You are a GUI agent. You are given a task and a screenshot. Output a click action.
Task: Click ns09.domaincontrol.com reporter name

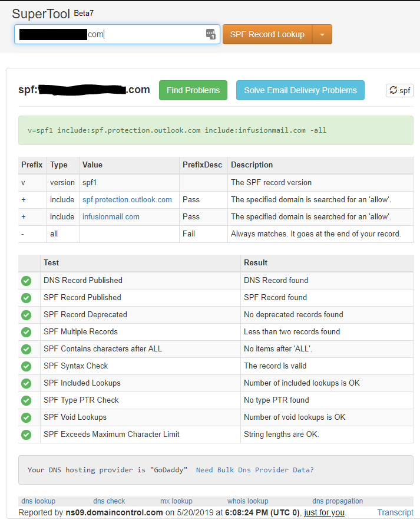pyautogui.click(x=114, y=512)
